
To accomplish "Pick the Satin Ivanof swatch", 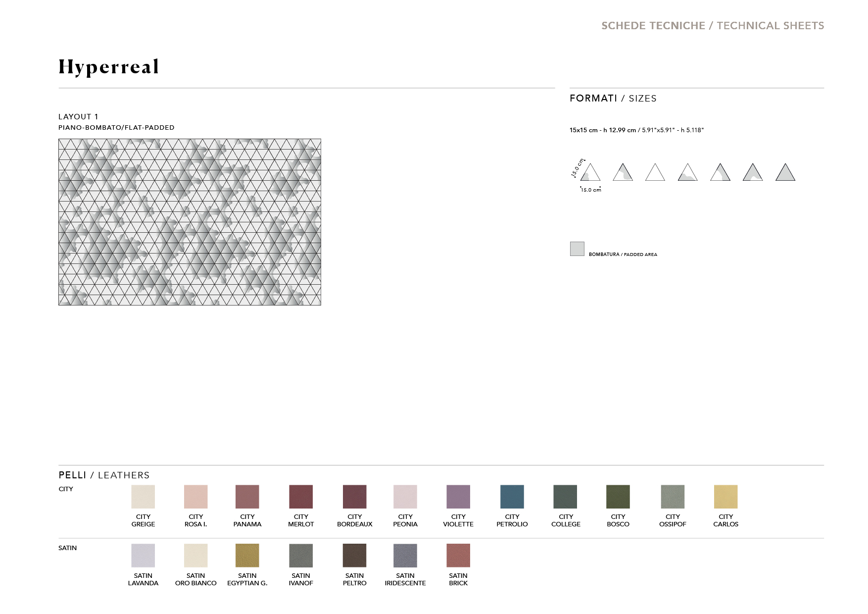I will tap(301, 556).
